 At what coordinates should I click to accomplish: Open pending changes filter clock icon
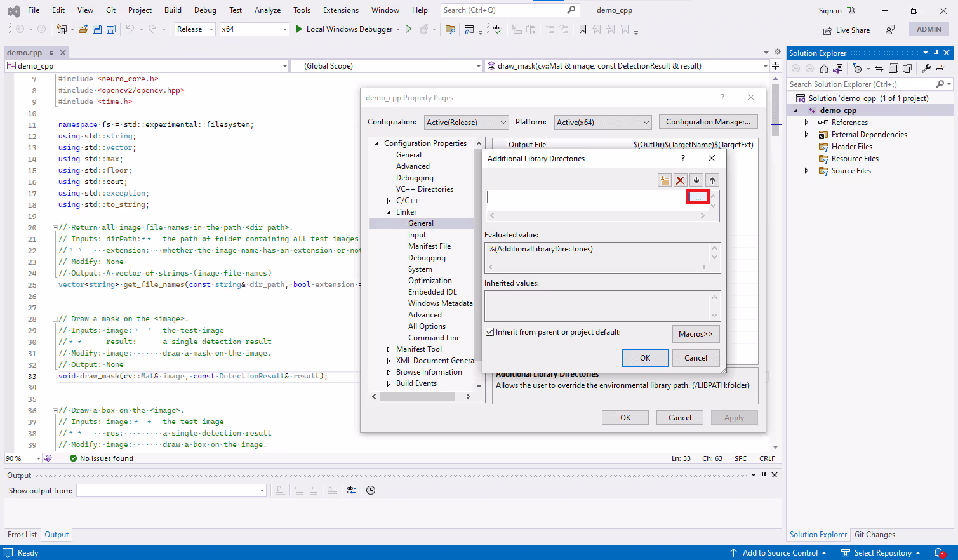point(858,69)
